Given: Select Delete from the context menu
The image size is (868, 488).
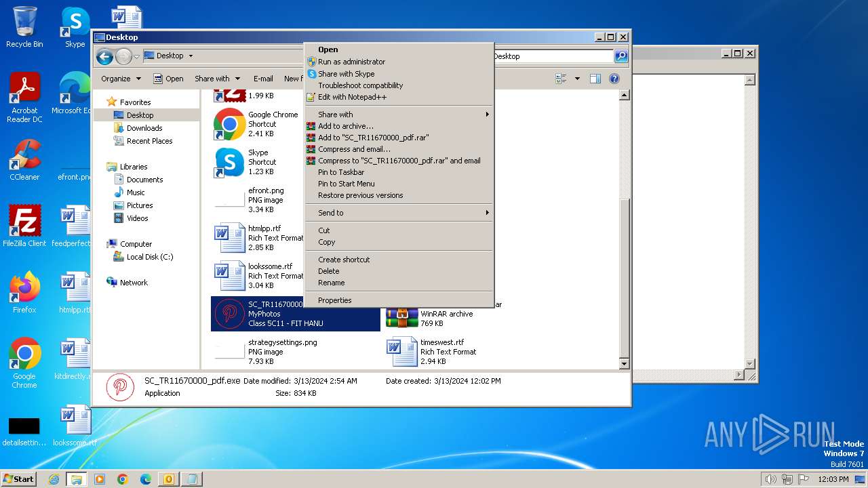Looking at the screenshot, I should pos(399,271).
